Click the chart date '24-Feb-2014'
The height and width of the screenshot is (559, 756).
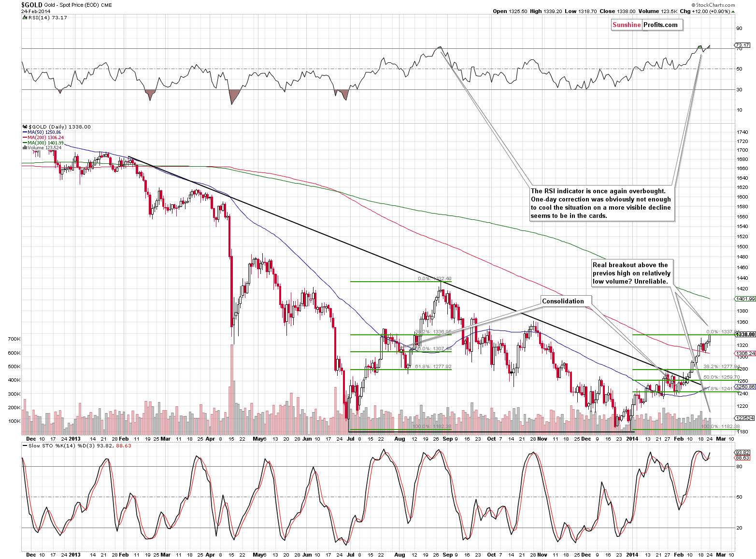pos(36,11)
